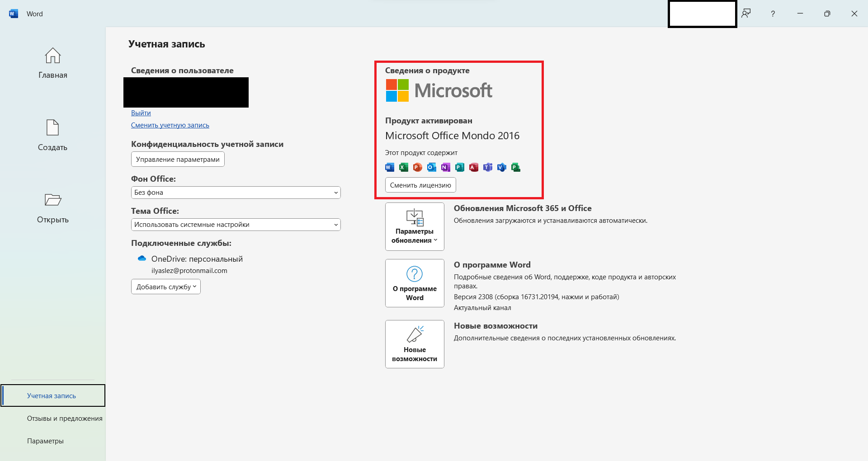Open the Параметры обновления menu button
Viewport: 868px width, 461px height.
pos(415,226)
